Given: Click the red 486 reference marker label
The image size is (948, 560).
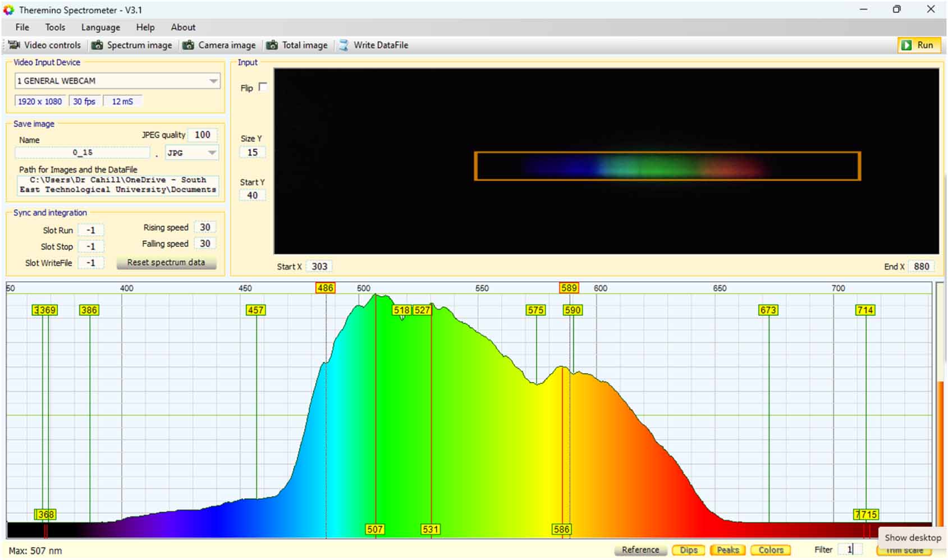Looking at the screenshot, I should pyautogui.click(x=325, y=288).
